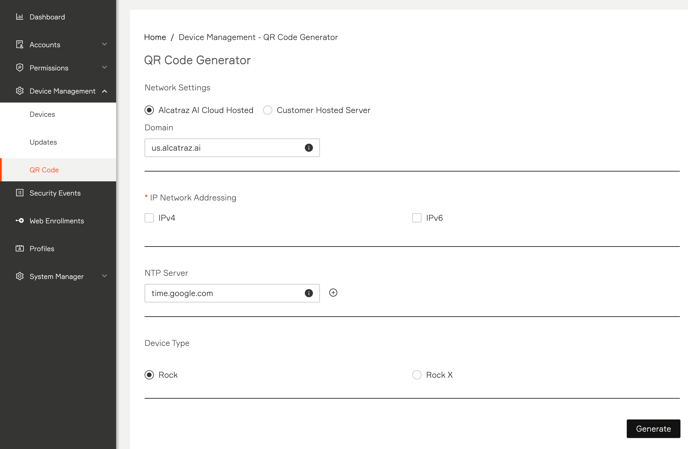Click the Dashboard chart icon
Viewport: 688px width, 449px height.
coord(19,17)
